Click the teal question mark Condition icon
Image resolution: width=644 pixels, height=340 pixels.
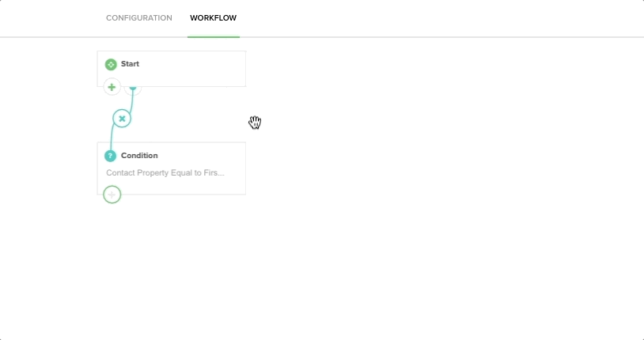tap(110, 156)
